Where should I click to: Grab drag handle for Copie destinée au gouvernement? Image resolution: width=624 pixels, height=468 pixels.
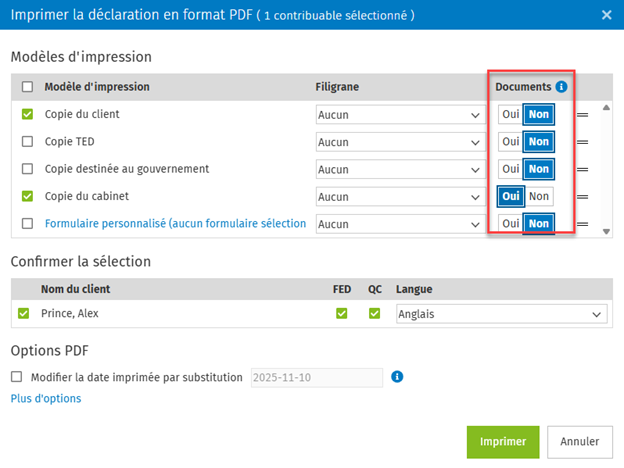click(582, 169)
